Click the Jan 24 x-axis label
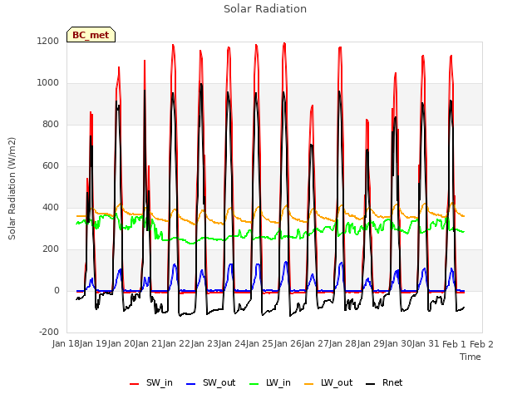Viewport: 532px width, 399px height. click(232, 343)
